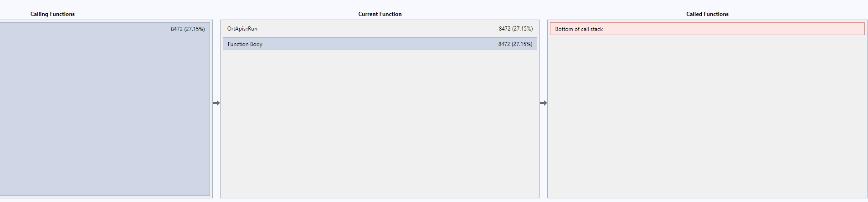The image size is (868, 202).
Task: Click the arrow pointing to Called Functions
Action: [544, 103]
